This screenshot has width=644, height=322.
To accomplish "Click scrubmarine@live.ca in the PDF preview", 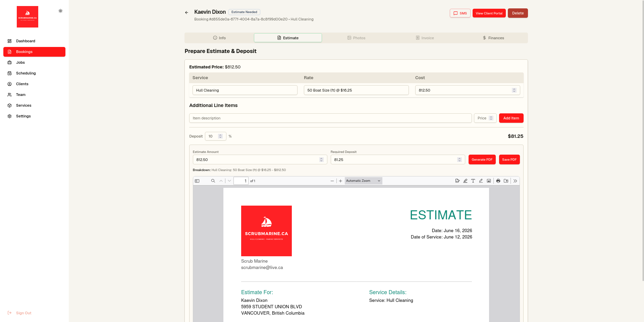I will pos(262,268).
